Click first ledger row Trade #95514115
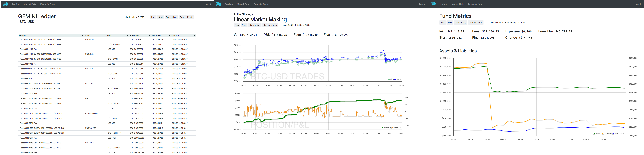644x155 pixels. 40,39
